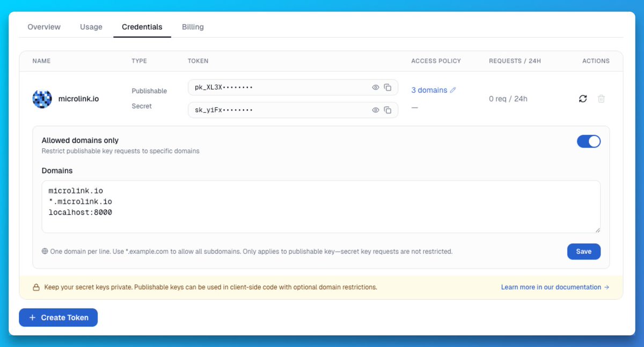Click the NAME column header
Viewport: 644px width, 347px height.
point(41,61)
